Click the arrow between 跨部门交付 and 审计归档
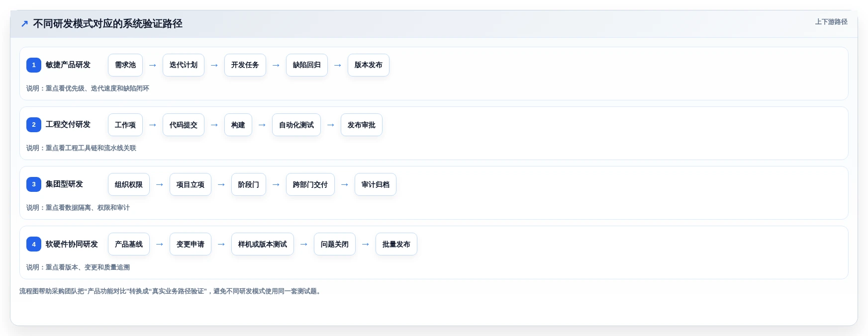 [345, 184]
